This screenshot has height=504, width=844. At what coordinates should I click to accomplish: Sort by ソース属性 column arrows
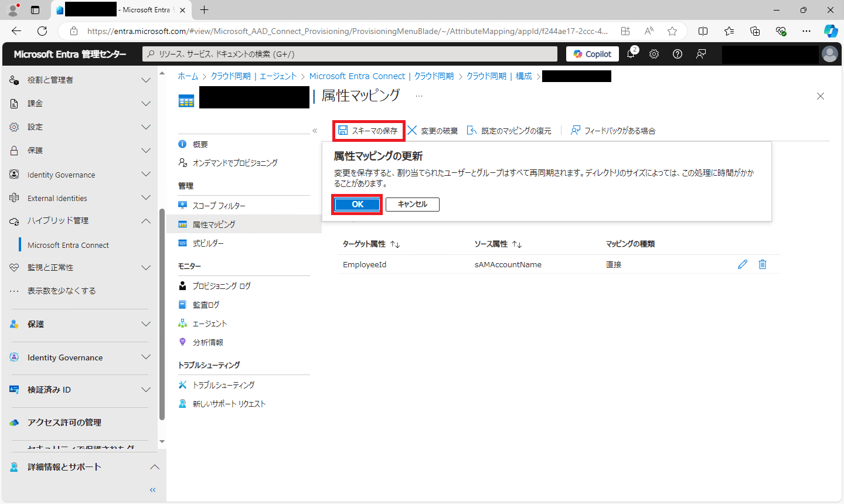pyautogui.click(x=517, y=244)
